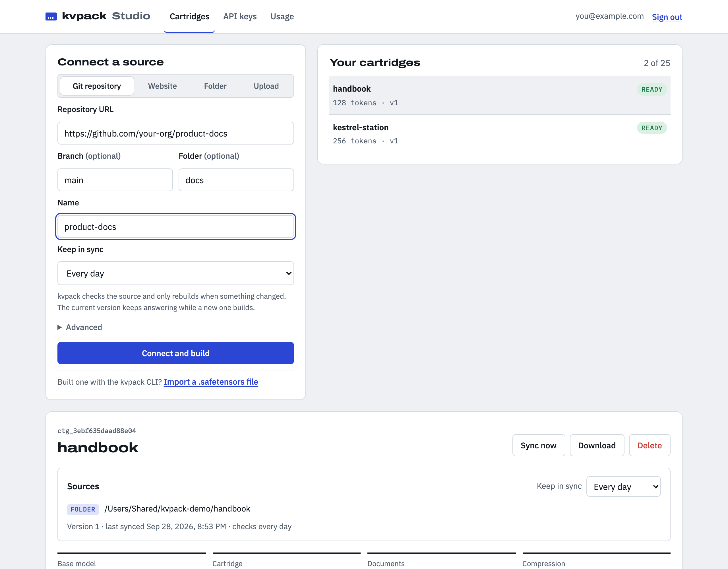Select the Git repository source type

[97, 86]
